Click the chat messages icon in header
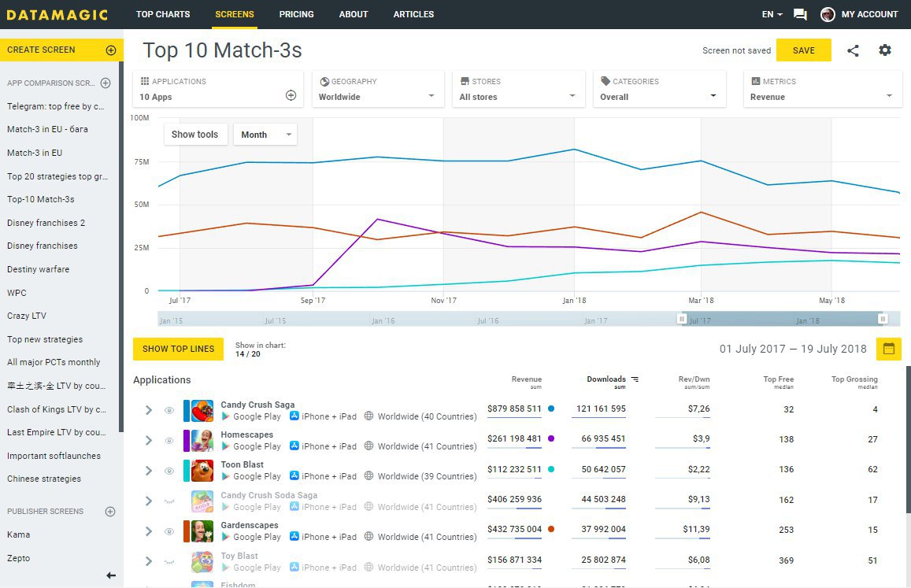Viewport: 911px width, 588px height. 800,14
